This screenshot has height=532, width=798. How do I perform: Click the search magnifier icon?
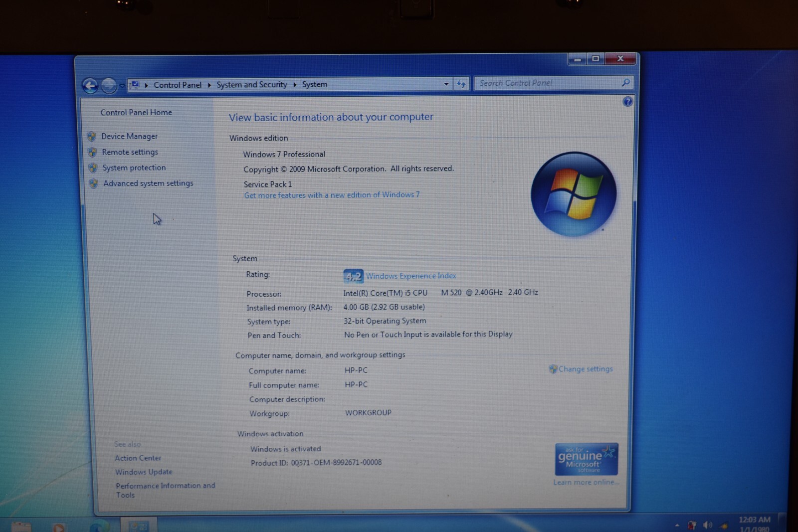click(x=626, y=82)
